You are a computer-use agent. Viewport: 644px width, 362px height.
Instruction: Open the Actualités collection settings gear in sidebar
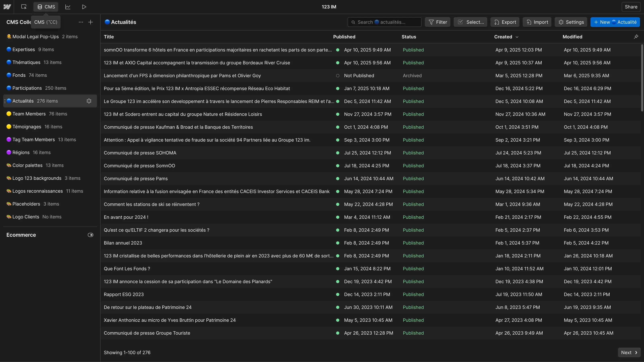[x=89, y=101]
